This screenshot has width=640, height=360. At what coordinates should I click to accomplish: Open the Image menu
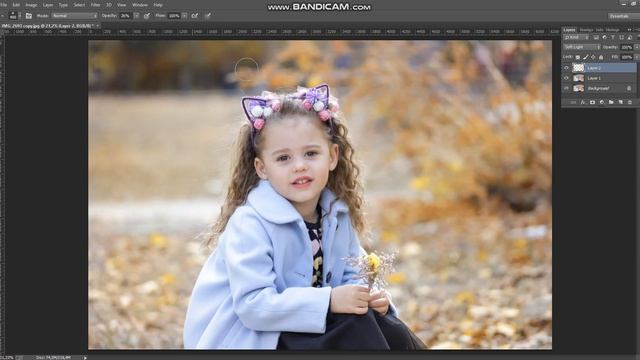coord(31,5)
